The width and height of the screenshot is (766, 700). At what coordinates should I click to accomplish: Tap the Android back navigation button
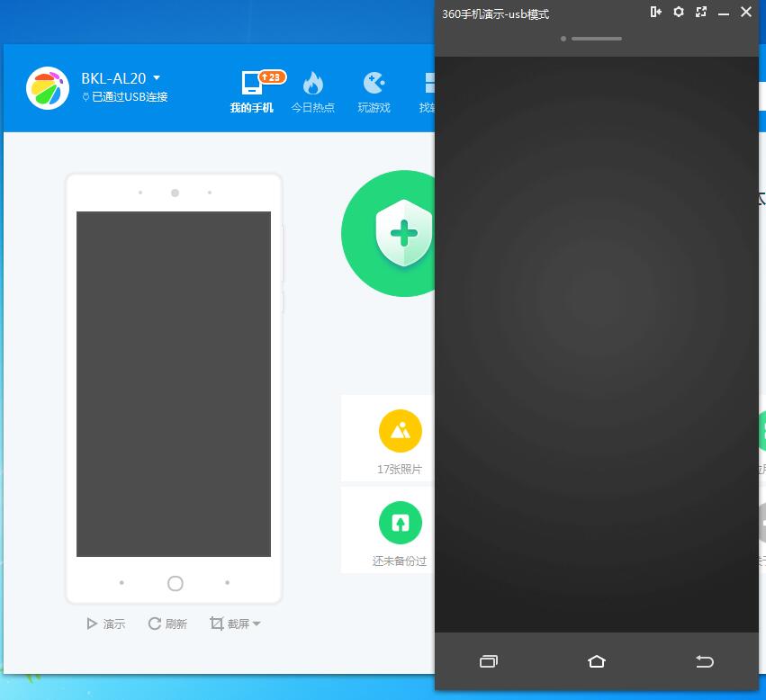click(x=704, y=661)
